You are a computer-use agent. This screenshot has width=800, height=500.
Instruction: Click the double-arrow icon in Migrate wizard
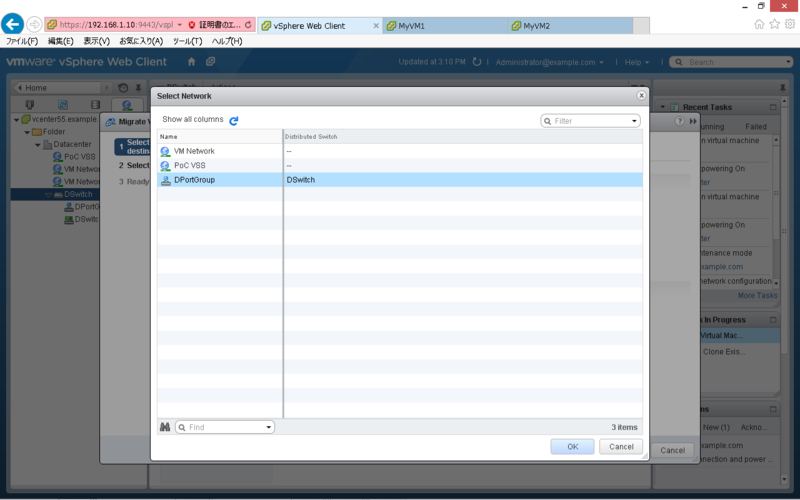[693, 121]
